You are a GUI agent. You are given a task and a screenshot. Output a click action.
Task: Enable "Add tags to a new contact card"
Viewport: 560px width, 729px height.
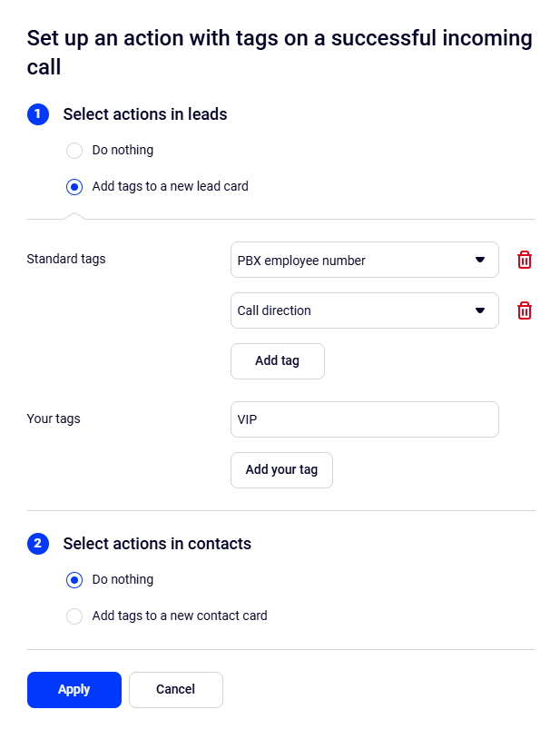(75, 616)
